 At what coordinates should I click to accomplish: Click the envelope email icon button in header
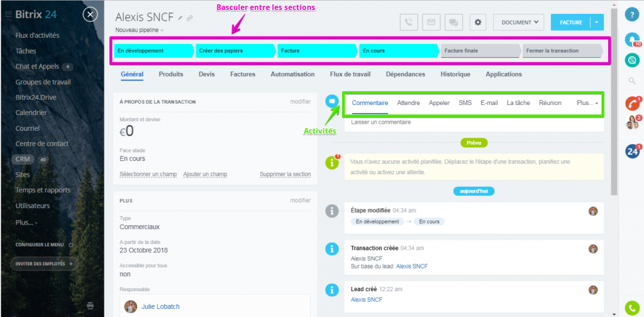coord(431,23)
